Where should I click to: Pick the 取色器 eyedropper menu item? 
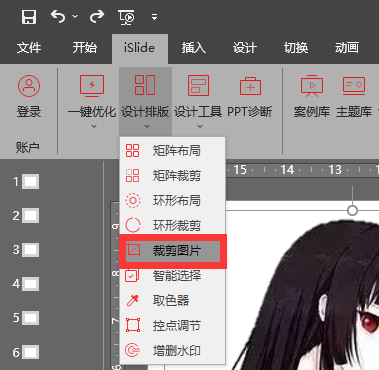pyautogui.click(x=173, y=301)
